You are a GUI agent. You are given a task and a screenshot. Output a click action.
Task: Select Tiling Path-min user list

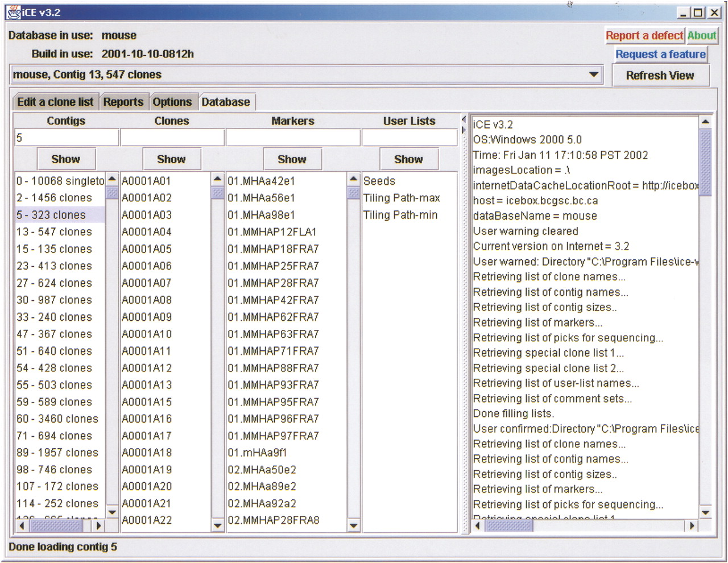click(409, 215)
